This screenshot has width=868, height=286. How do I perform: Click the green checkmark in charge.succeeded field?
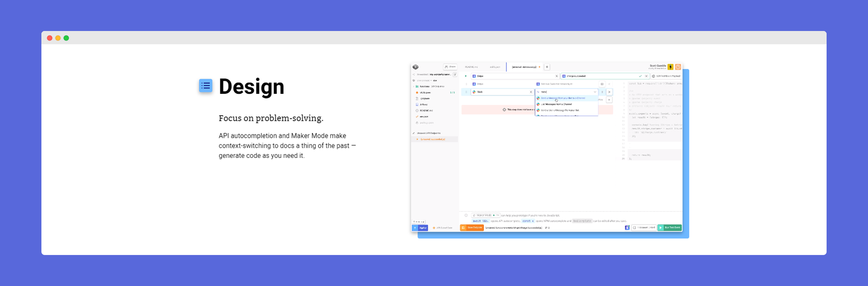(640, 76)
